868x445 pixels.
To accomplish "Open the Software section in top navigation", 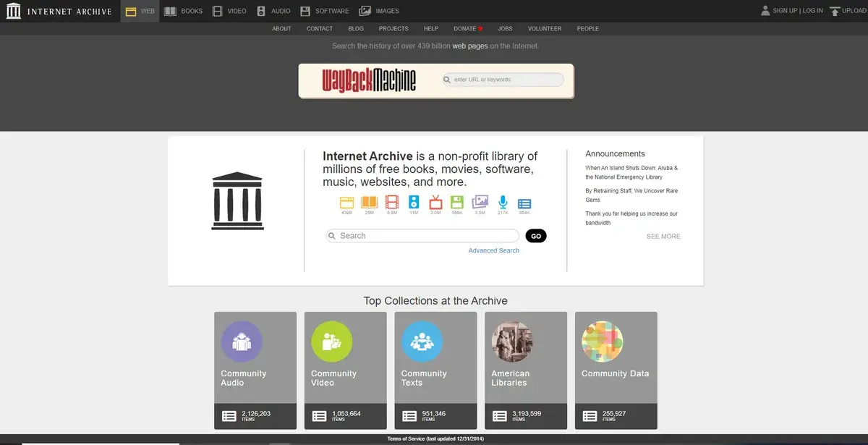I will [324, 11].
